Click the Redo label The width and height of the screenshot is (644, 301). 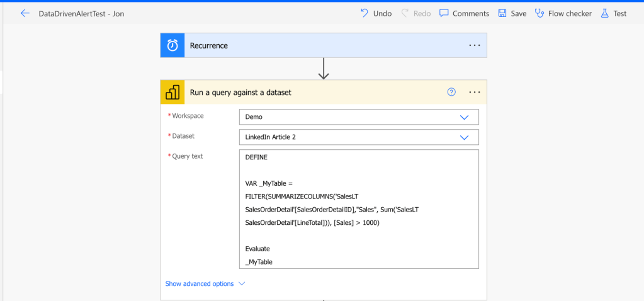(422, 14)
